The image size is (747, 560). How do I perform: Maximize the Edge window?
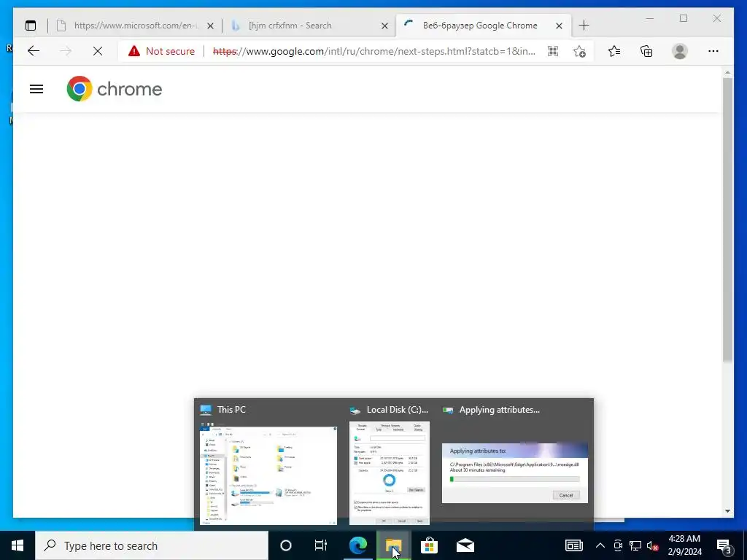pos(684,18)
